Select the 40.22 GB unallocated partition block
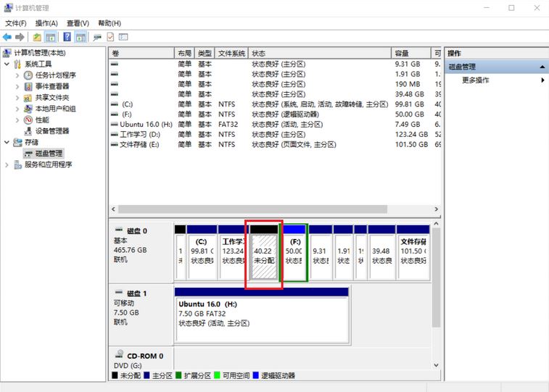 coord(263,256)
